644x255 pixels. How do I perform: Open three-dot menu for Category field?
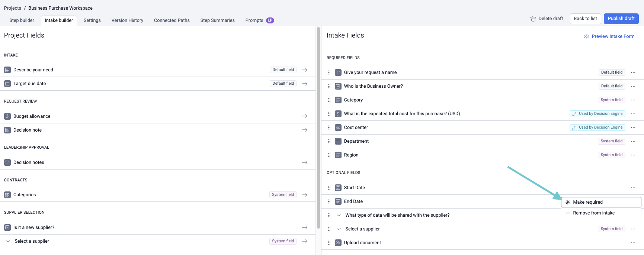tap(633, 100)
